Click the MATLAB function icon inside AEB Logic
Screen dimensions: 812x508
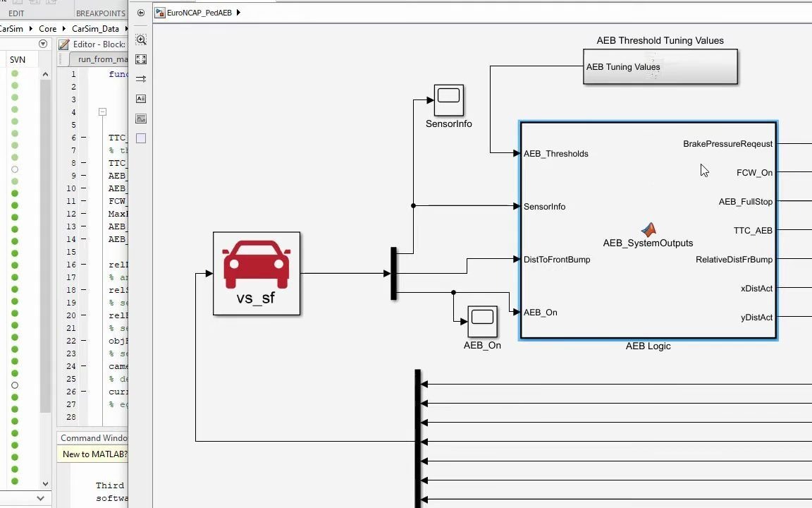pos(648,229)
